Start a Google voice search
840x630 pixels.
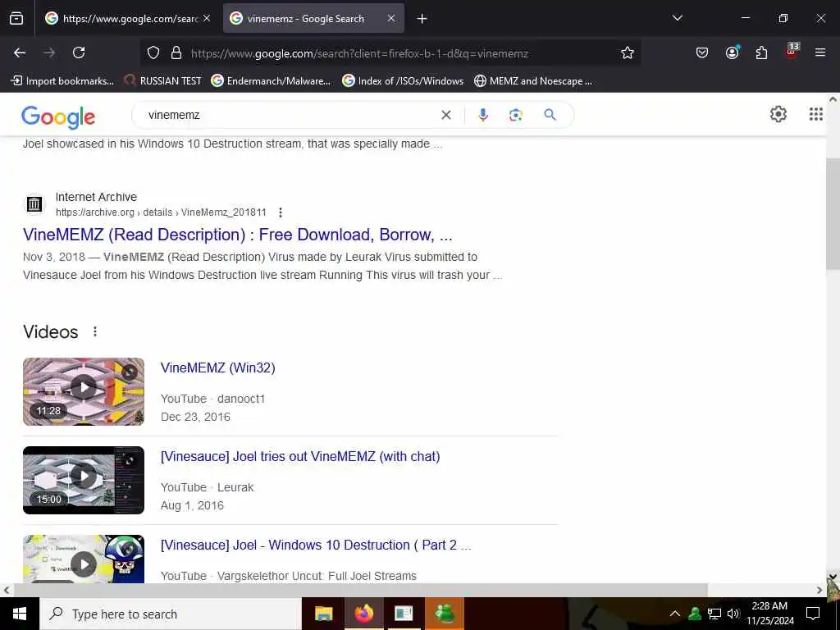coord(482,115)
